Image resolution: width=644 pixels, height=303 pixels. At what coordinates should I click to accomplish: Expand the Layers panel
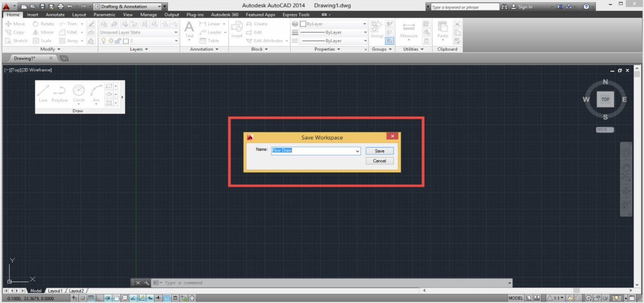(x=139, y=49)
